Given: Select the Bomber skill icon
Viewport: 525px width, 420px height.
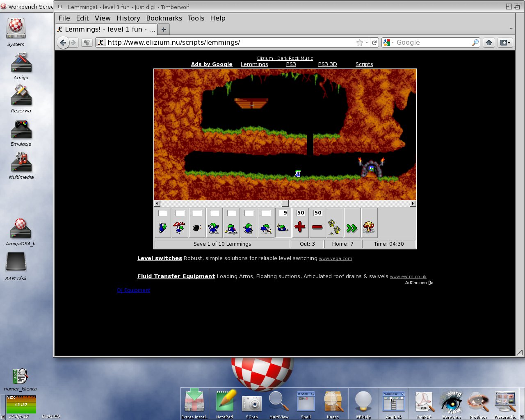Looking at the screenshot, I should click(197, 222).
